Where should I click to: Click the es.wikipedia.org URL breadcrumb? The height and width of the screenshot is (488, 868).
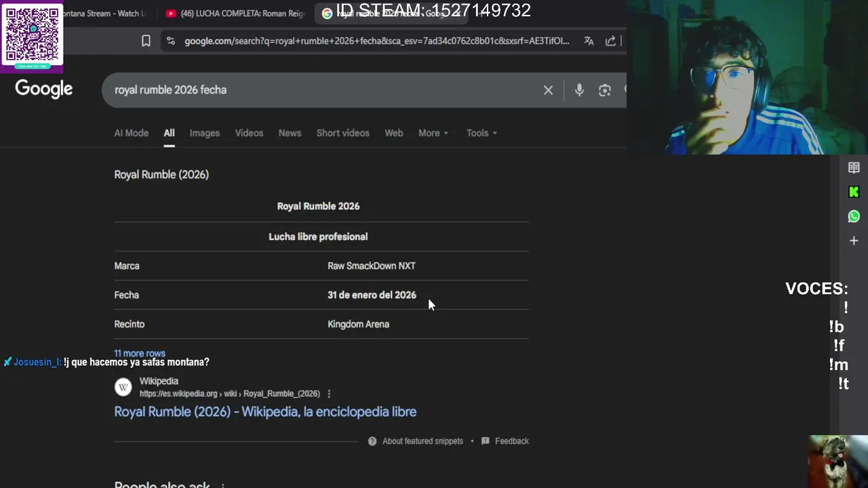(x=230, y=394)
